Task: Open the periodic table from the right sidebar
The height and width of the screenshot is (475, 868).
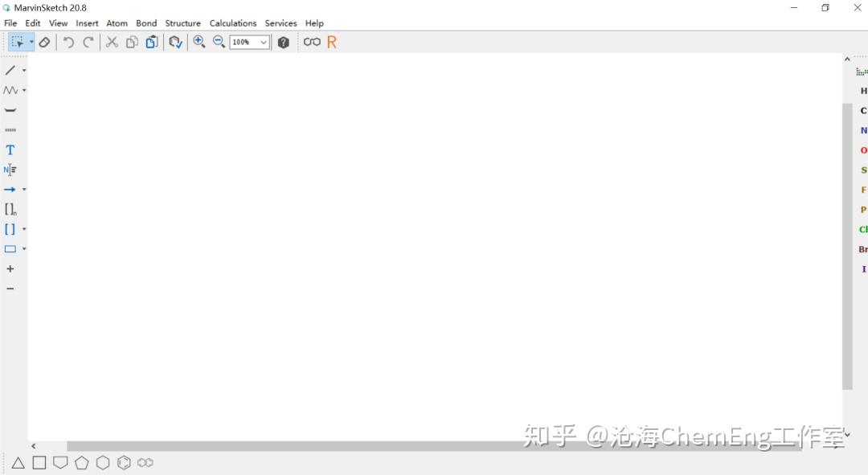Action: [x=862, y=71]
